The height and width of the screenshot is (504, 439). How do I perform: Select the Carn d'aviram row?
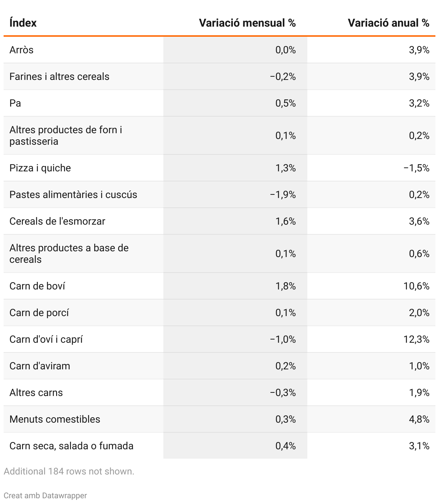click(219, 366)
